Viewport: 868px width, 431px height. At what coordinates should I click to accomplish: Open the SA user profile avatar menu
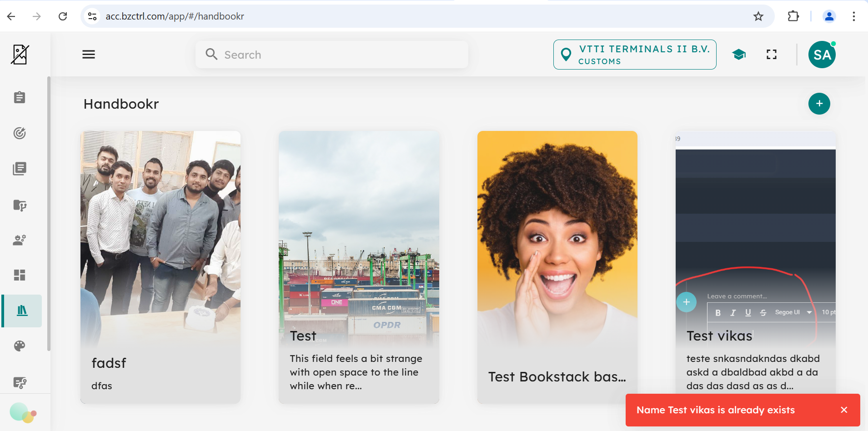click(x=822, y=55)
